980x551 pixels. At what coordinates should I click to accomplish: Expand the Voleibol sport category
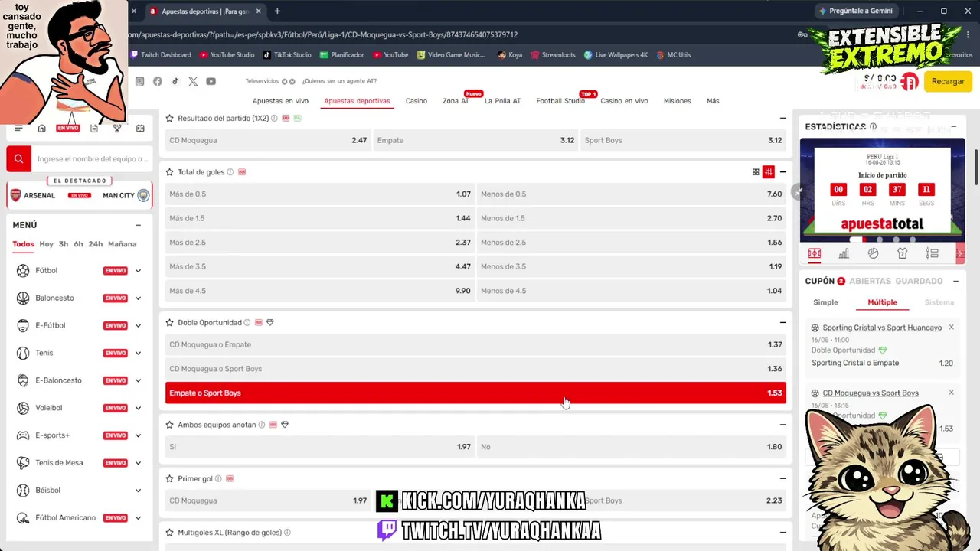pyautogui.click(x=138, y=408)
